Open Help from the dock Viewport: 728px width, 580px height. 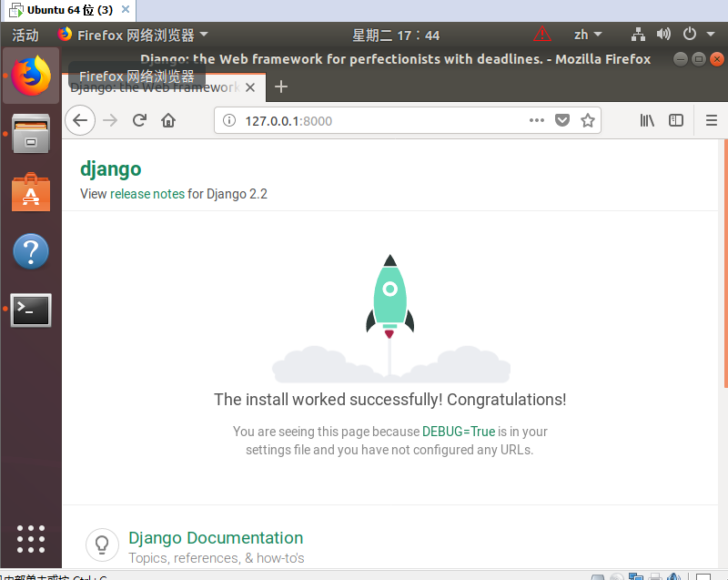pyautogui.click(x=31, y=251)
